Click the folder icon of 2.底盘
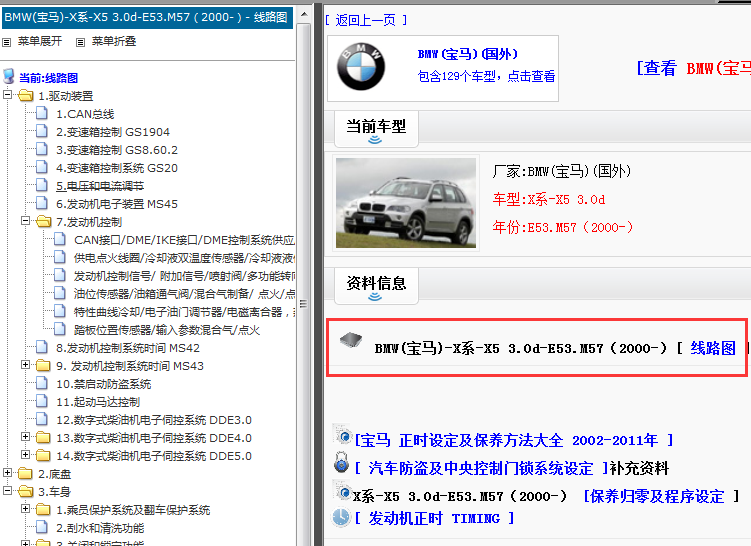This screenshot has width=751, height=546. pyautogui.click(x=25, y=474)
